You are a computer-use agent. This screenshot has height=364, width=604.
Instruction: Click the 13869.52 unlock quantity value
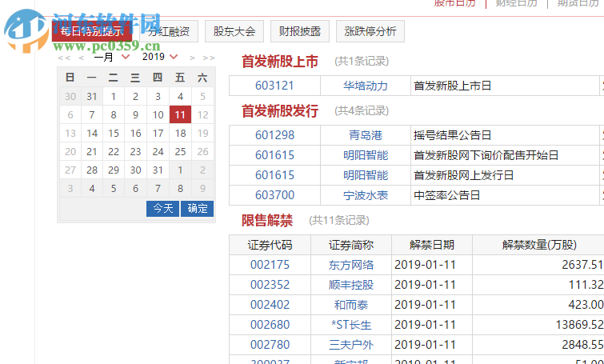coord(579,325)
